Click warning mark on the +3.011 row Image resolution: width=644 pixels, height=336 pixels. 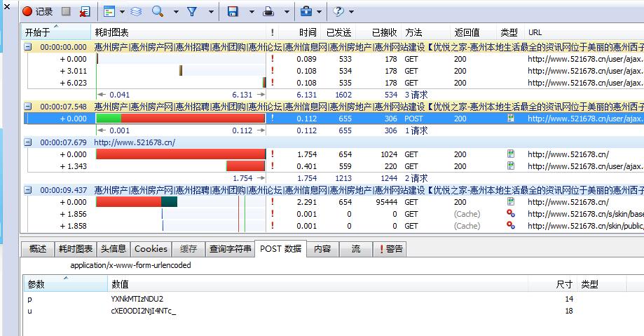[273, 71]
